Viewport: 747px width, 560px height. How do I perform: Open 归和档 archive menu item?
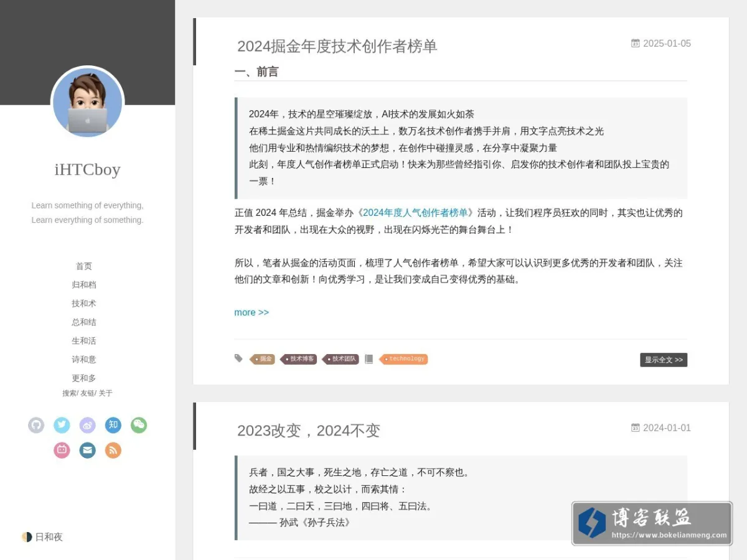tap(84, 285)
